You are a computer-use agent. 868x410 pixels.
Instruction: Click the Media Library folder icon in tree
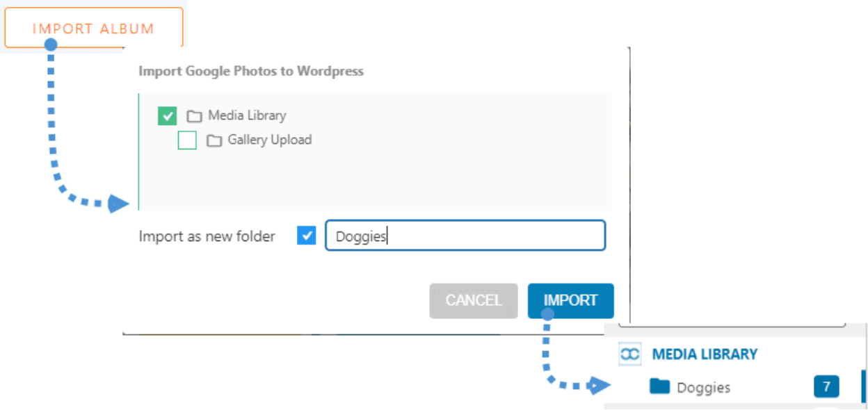[194, 116]
